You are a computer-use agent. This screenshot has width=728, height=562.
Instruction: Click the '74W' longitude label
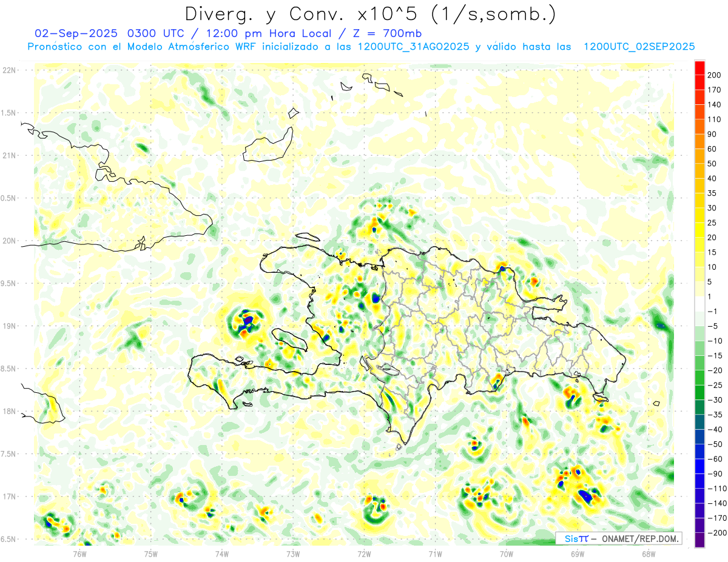click(x=222, y=553)
